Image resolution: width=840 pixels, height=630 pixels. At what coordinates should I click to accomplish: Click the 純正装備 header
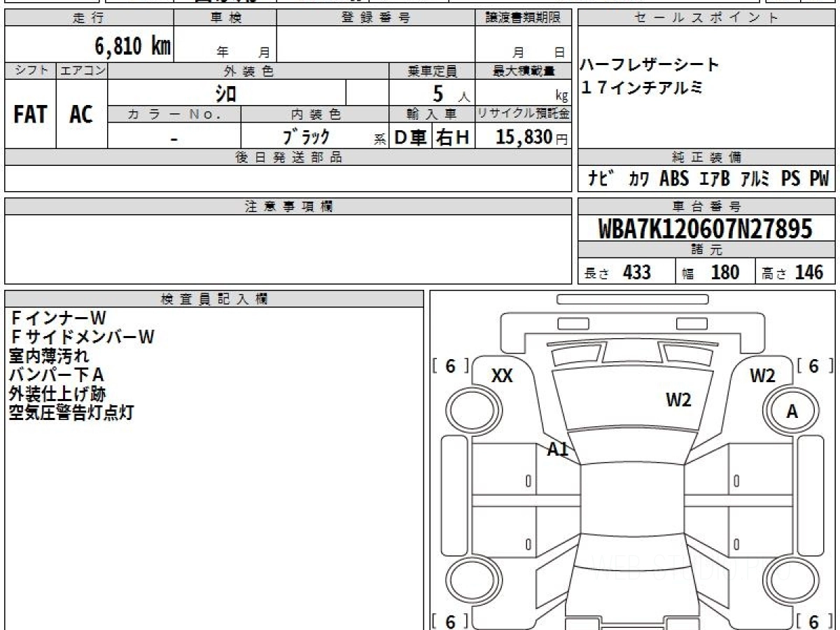[x=706, y=157]
